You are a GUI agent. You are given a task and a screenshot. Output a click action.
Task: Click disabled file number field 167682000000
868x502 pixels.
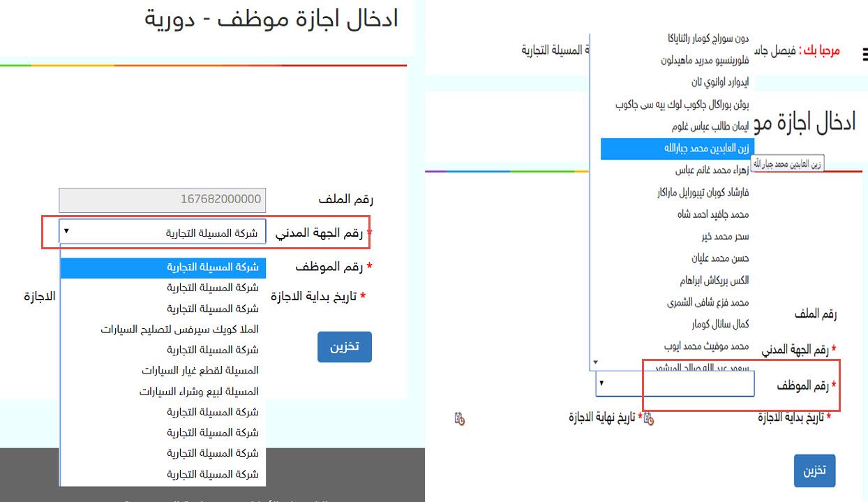point(163,200)
